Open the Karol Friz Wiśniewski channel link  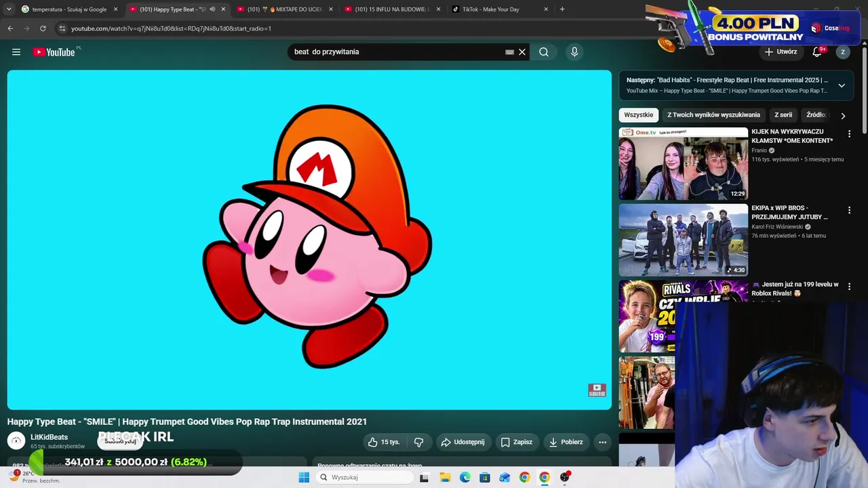click(x=776, y=227)
